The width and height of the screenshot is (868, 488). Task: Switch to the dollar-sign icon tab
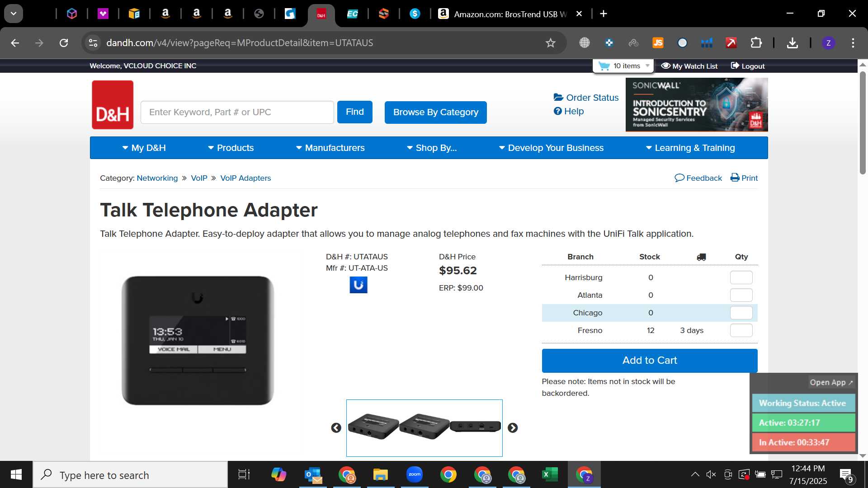tap(415, 14)
